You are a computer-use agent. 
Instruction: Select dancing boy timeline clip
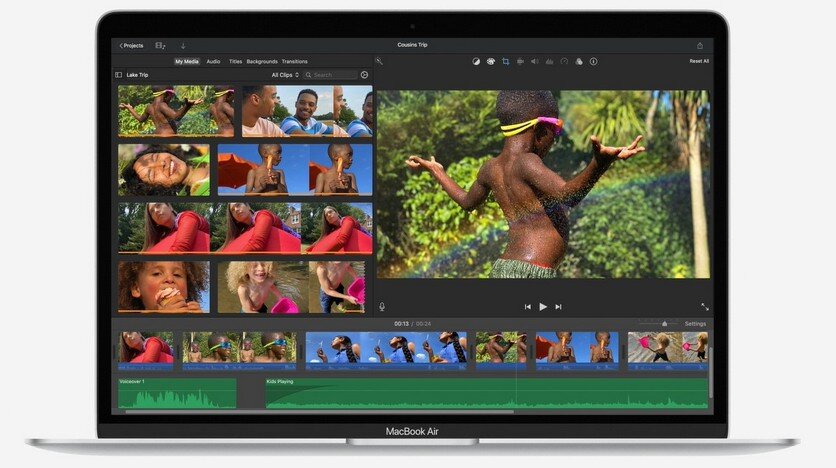click(x=501, y=351)
